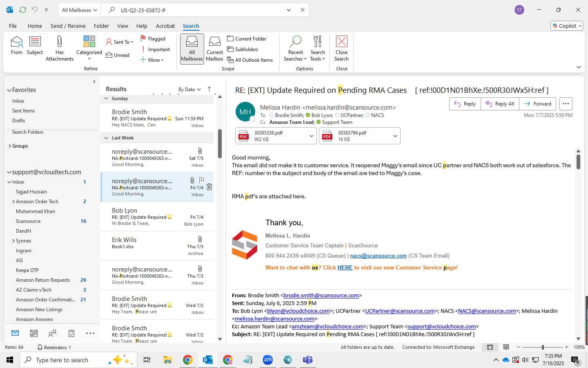
Task: Switch to the Send / Receive tab
Action: pyautogui.click(x=68, y=26)
